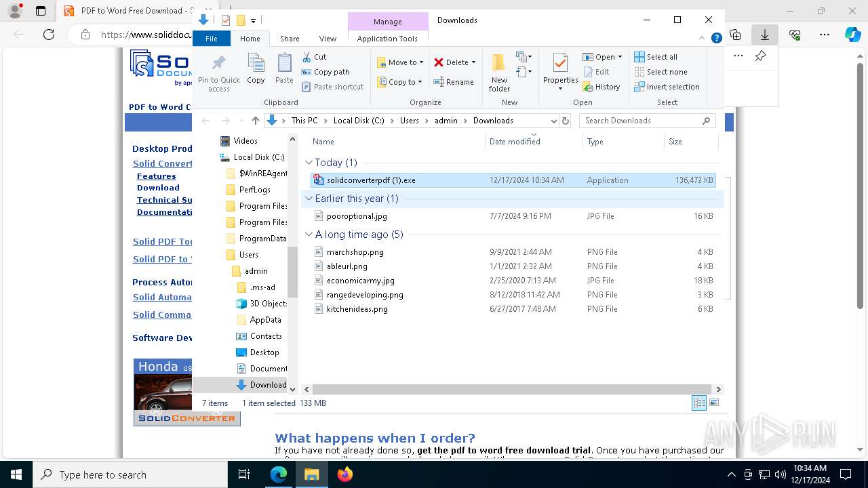The width and height of the screenshot is (868, 488).
Task: Click the Search Downloads box
Action: pyautogui.click(x=648, y=121)
